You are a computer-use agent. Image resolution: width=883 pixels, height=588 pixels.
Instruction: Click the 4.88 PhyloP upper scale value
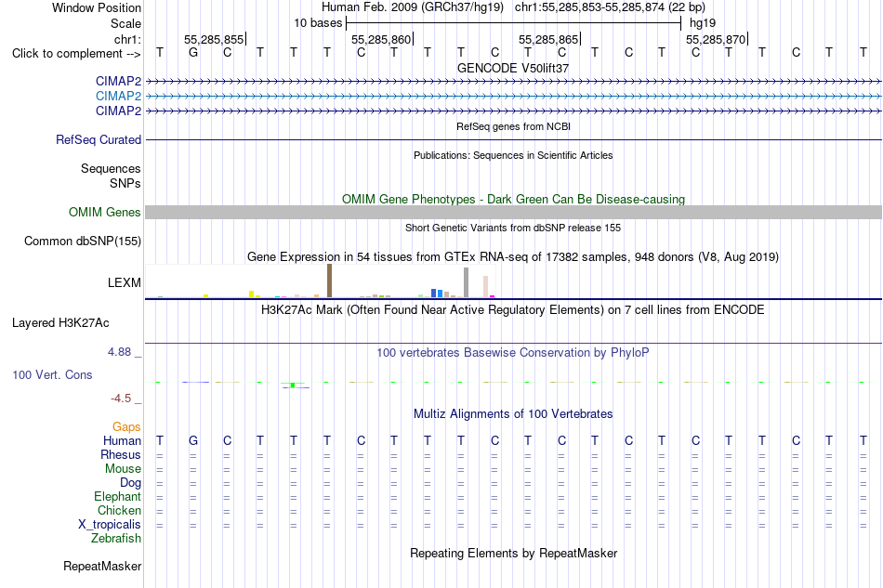click(119, 352)
